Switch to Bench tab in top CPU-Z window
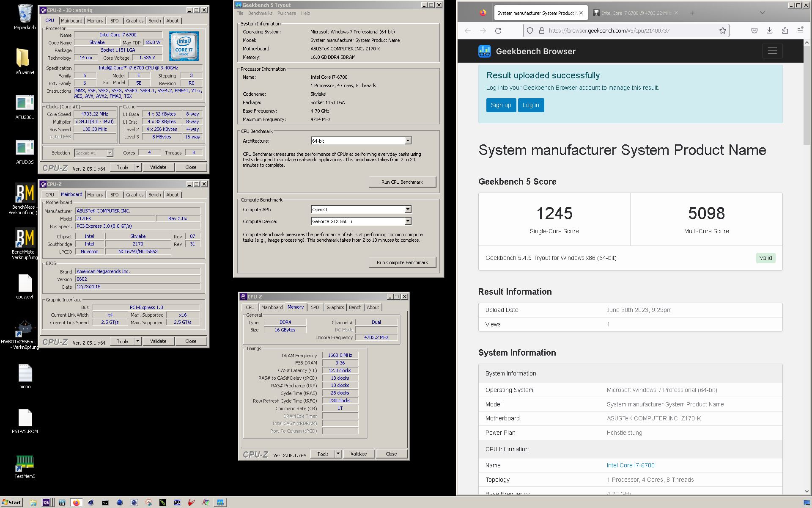 (x=154, y=21)
